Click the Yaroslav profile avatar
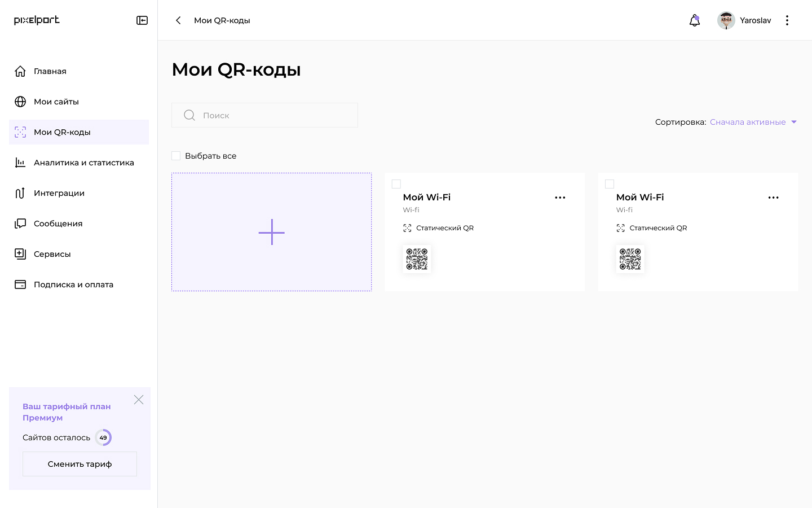 point(726,20)
